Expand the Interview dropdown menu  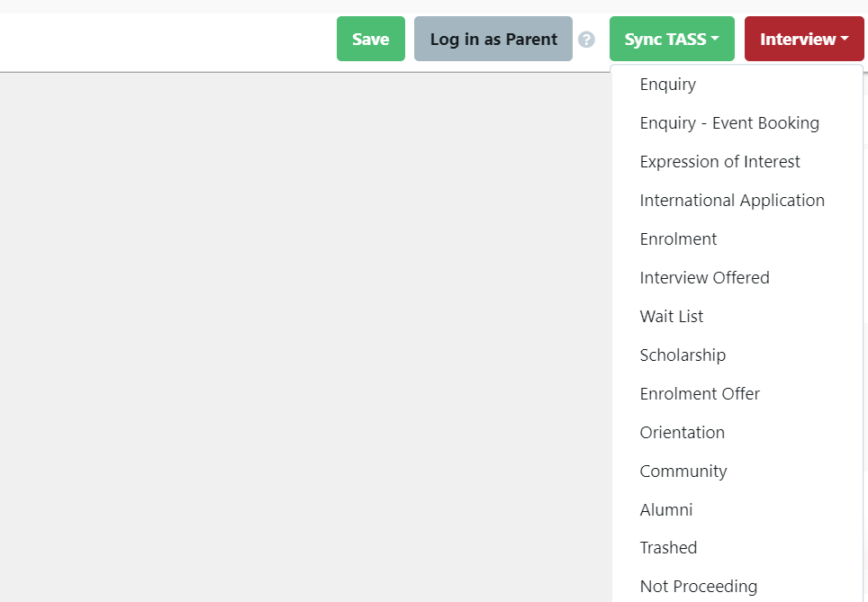[x=804, y=39]
